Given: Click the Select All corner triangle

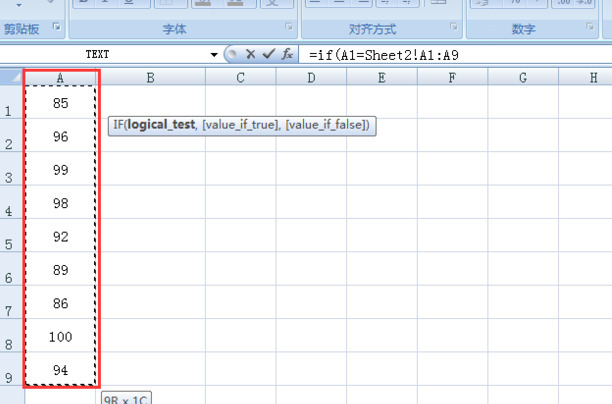Looking at the screenshot, I should [12, 77].
